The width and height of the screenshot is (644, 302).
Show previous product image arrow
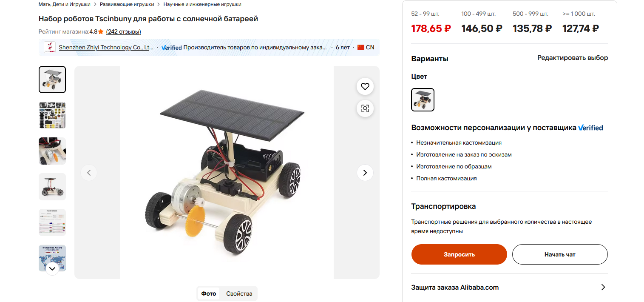89,173
